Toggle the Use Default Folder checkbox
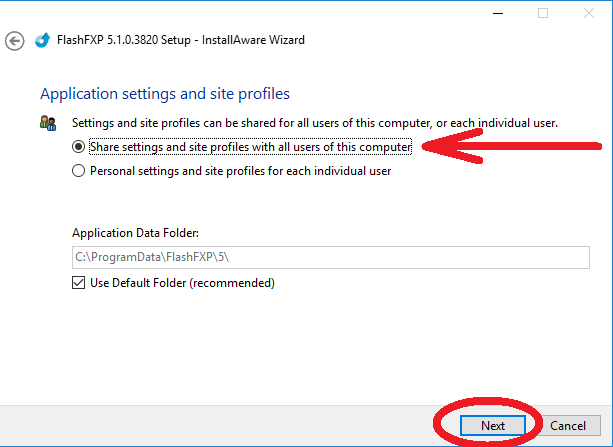 [79, 283]
